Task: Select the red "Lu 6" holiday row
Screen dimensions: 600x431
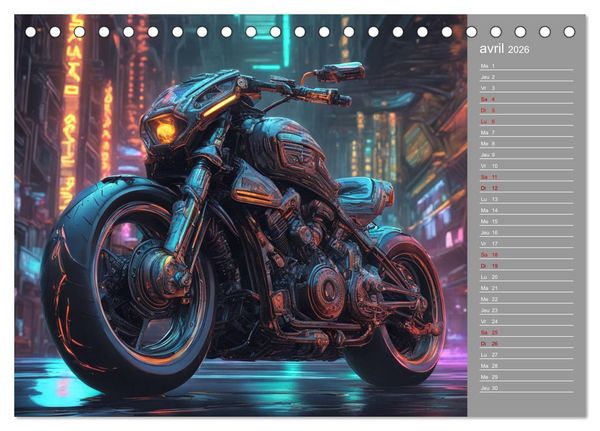Action: point(527,121)
